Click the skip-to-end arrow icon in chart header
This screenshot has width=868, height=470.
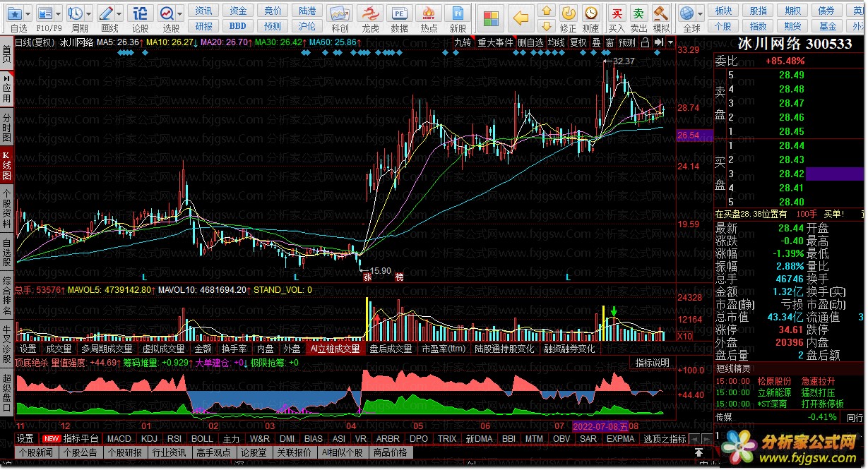point(659,42)
